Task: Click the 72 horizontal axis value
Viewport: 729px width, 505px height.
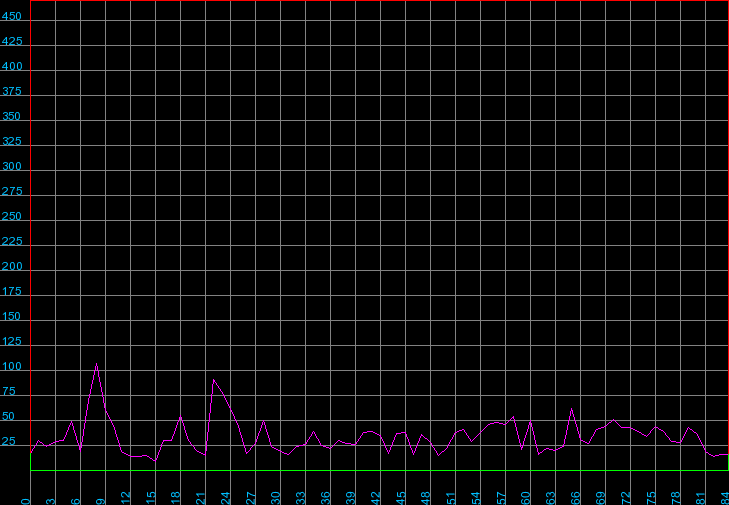Action: pos(626,498)
